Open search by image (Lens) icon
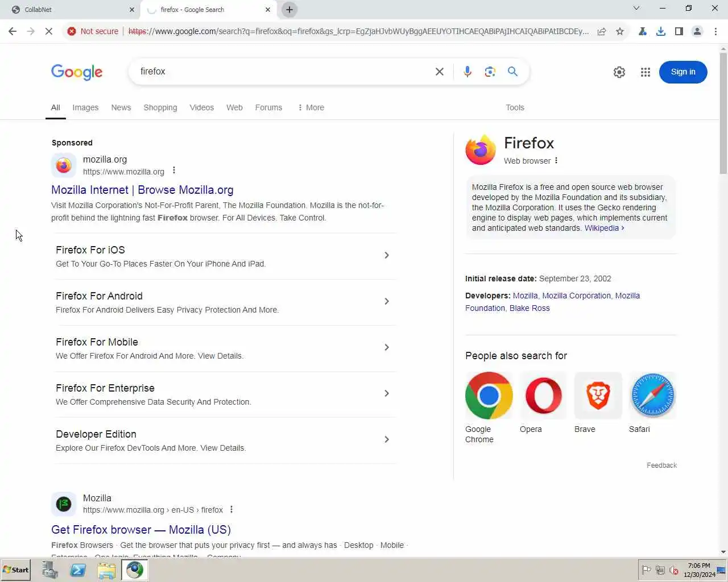 (490, 72)
